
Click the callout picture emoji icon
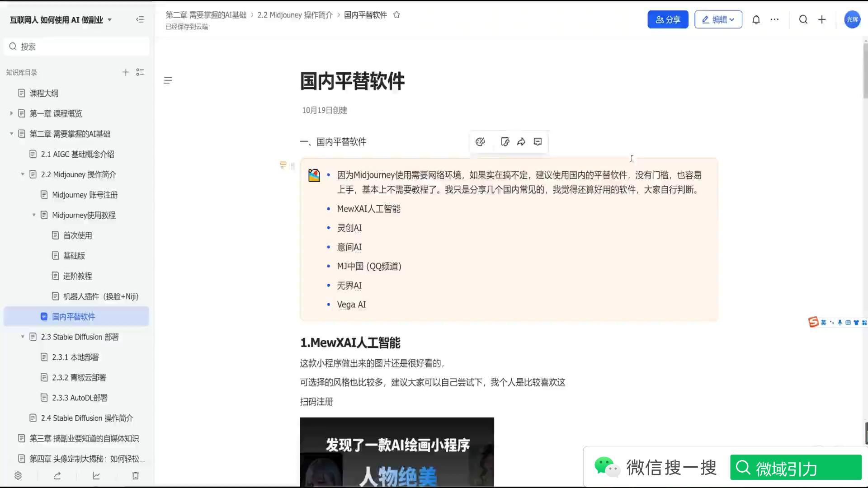coord(314,175)
